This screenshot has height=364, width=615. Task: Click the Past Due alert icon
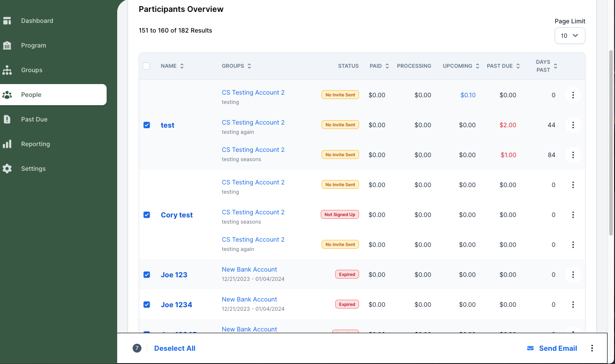7,119
